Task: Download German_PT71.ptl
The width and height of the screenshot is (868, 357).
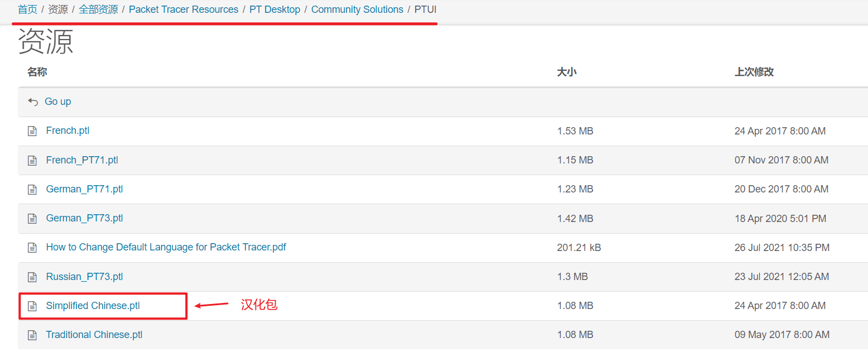Action: [x=84, y=189]
